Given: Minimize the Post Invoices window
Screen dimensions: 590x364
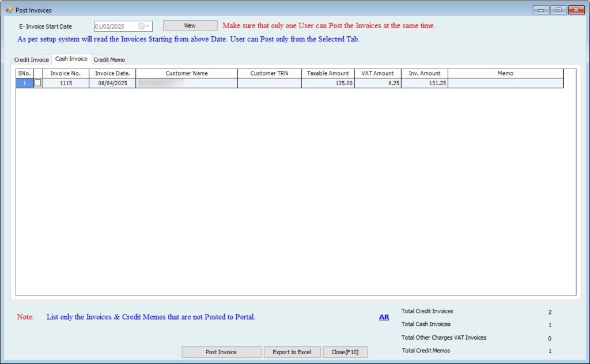Looking at the screenshot, I should (x=541, y=10).
